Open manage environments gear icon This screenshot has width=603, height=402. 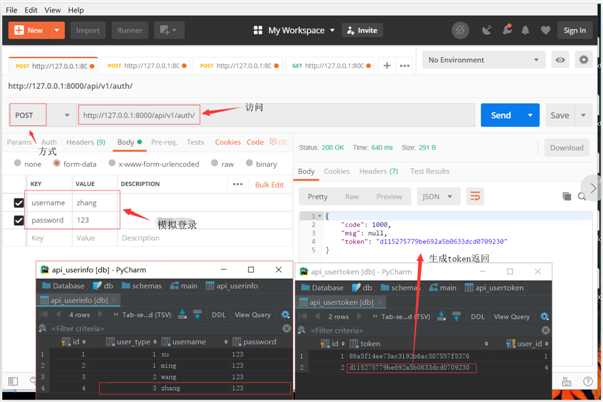click(x=584, y=60)
